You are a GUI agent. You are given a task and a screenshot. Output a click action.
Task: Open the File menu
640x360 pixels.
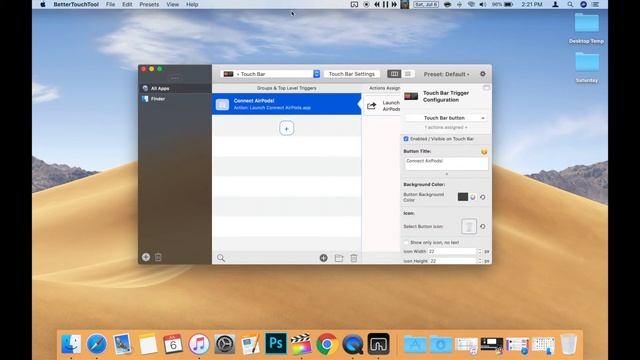[110, 4]
